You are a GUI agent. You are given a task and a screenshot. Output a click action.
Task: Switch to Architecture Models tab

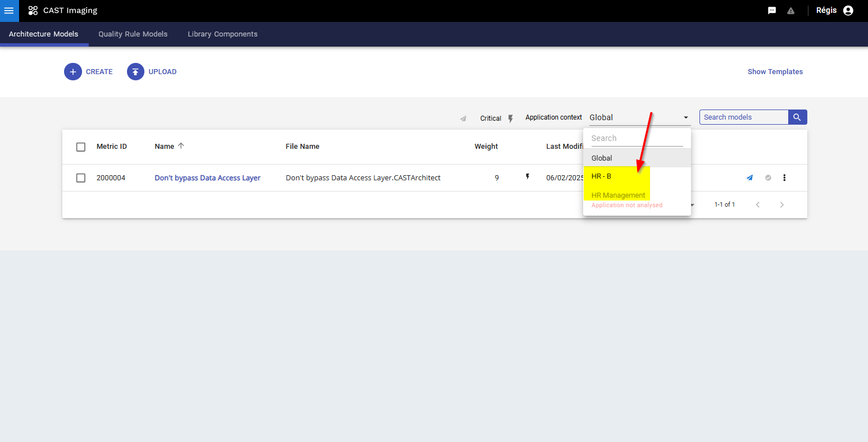click(44, 34)
